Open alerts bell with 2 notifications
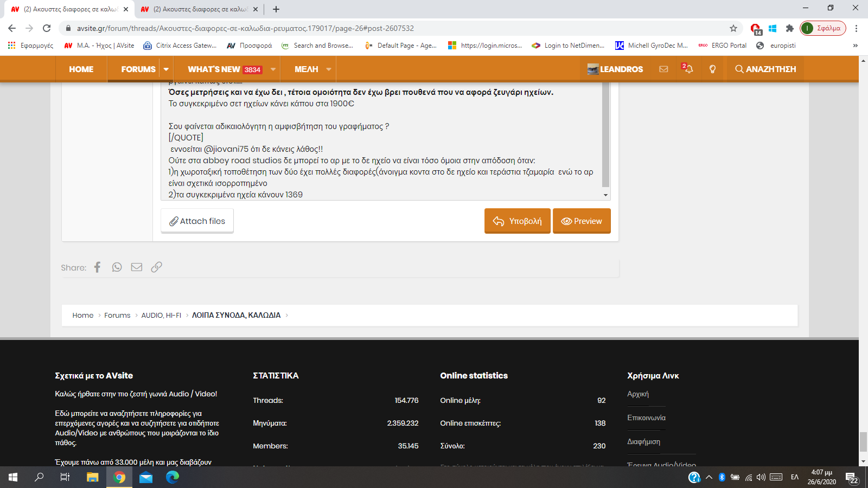 click(687, 69)
